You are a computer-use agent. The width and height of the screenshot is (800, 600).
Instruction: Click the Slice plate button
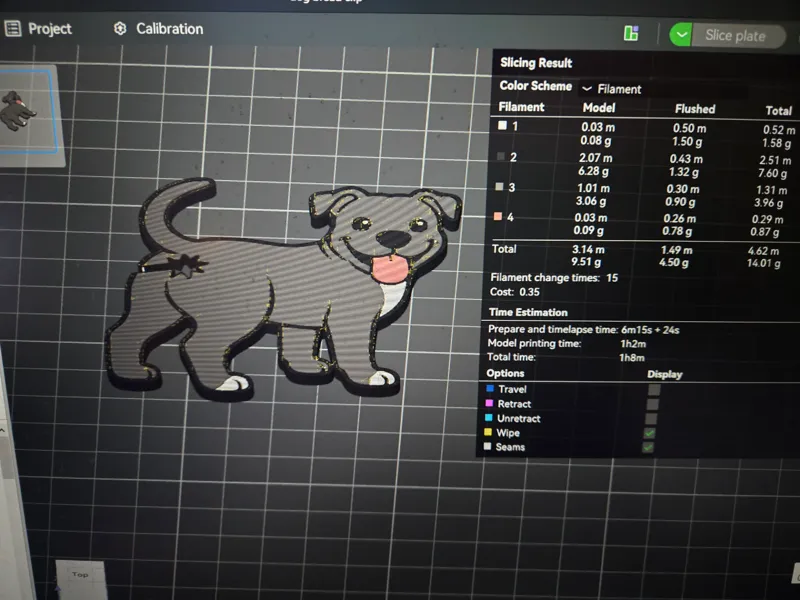[x=735, y=35]
